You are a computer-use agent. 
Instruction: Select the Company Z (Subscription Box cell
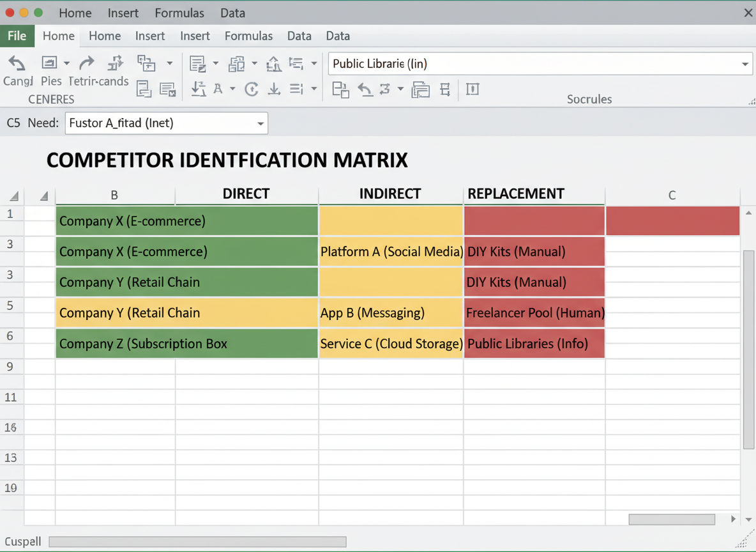pyautogui.click(x=186, y=343)
